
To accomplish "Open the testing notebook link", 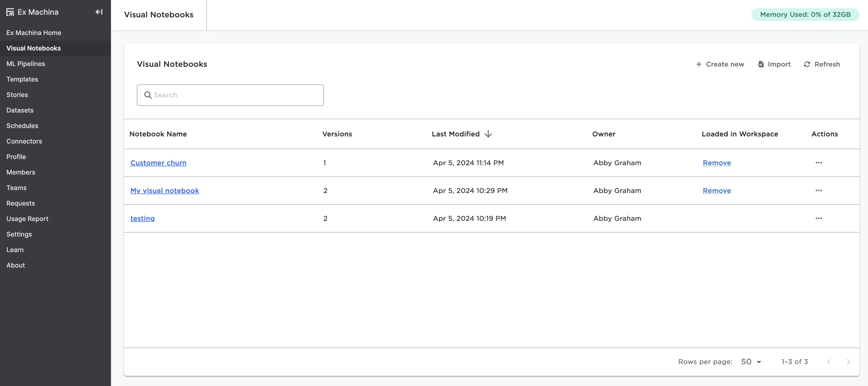I will click(142, 218).
